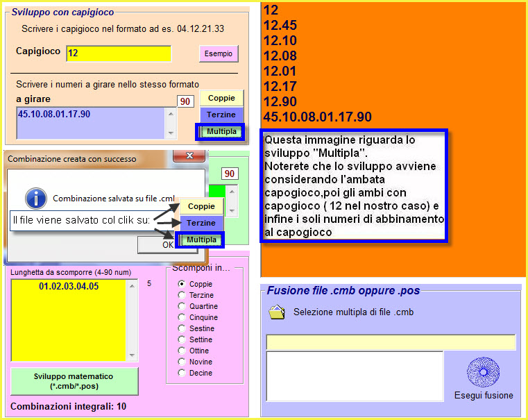Viewport: 528px width, 420px height.
Task: Select the Coppie radio button
Action: [182, 284]
